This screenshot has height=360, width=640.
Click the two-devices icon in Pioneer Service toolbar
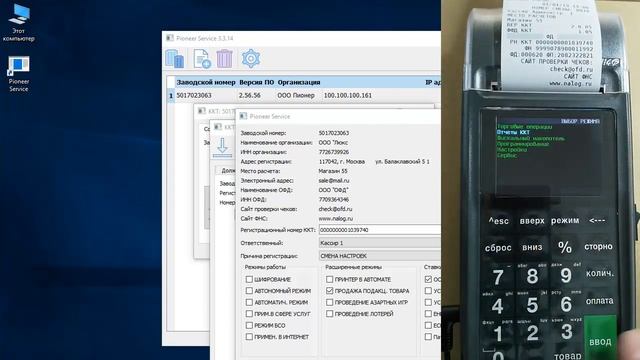[175, 59]
